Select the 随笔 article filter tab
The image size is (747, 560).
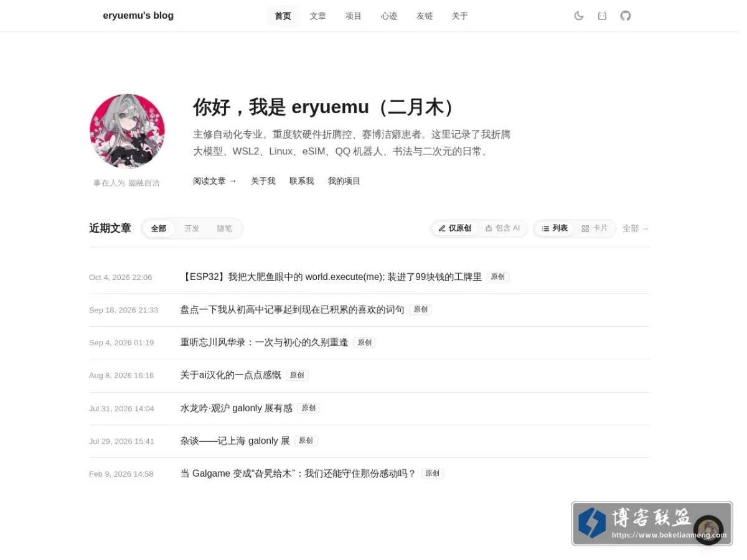coord(225,228)
